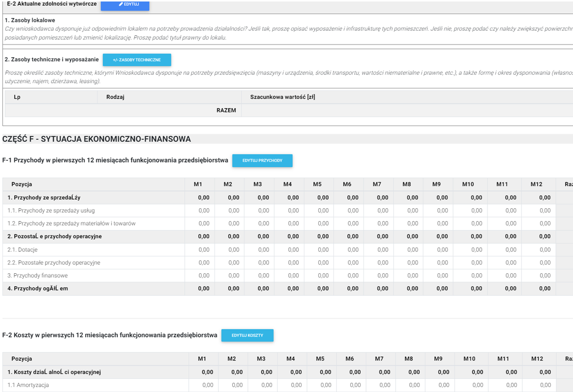Click the Rodzaj column header

click(115, 97)
